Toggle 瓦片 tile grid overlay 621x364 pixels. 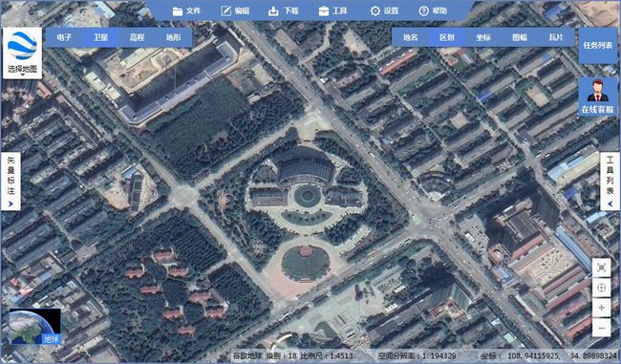556,37
